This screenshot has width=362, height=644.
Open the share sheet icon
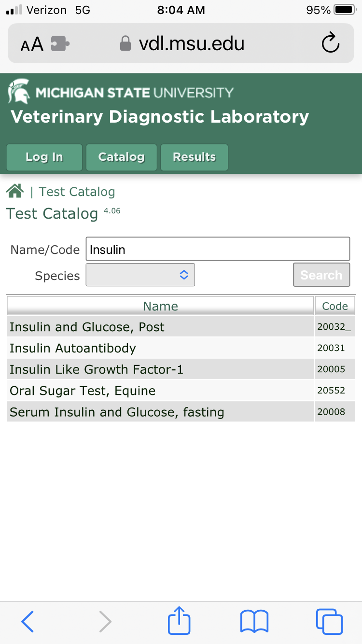[179, 620]
